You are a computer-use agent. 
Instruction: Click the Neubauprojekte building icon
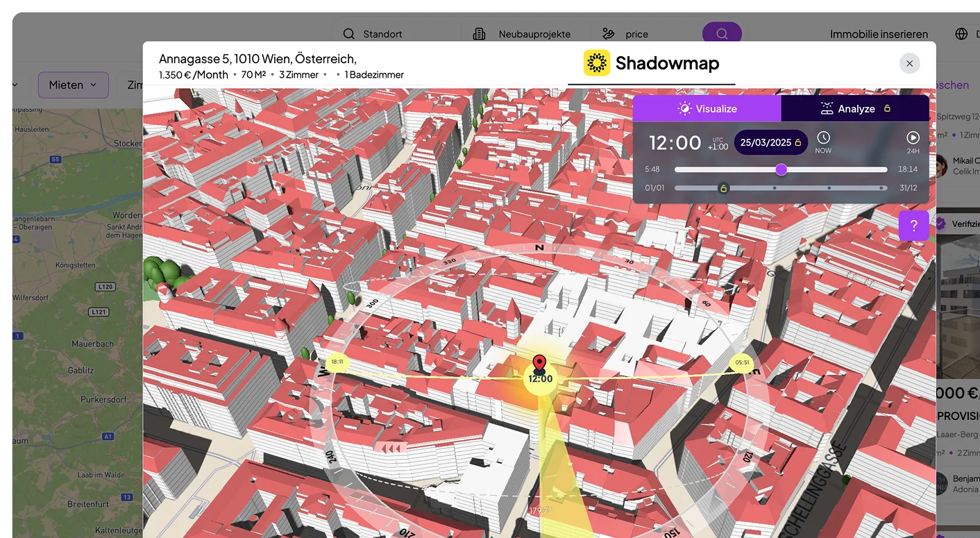479,33
